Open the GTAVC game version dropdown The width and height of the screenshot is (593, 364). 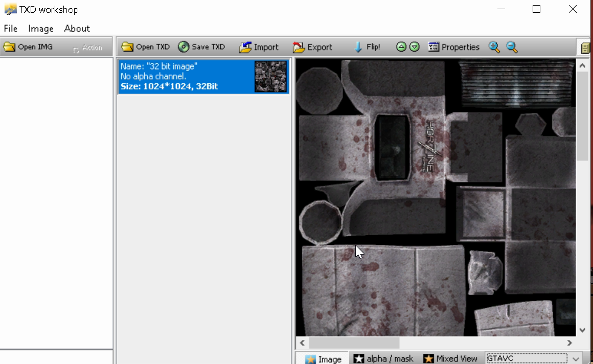[x=576, y=358]
